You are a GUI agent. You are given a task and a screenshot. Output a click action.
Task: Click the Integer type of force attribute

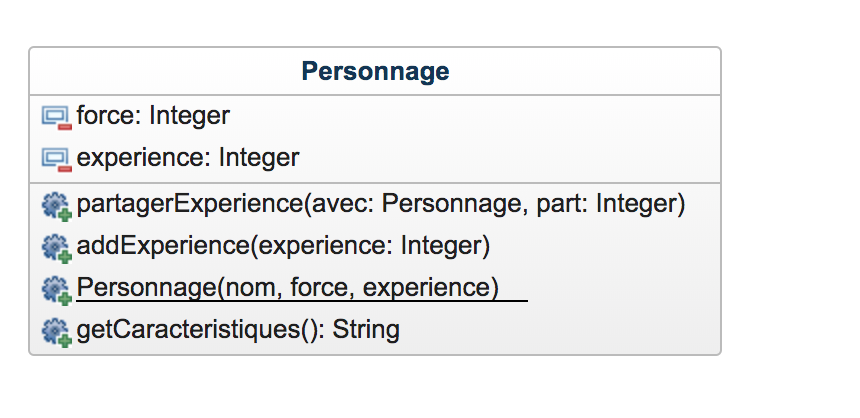[189, 116]
